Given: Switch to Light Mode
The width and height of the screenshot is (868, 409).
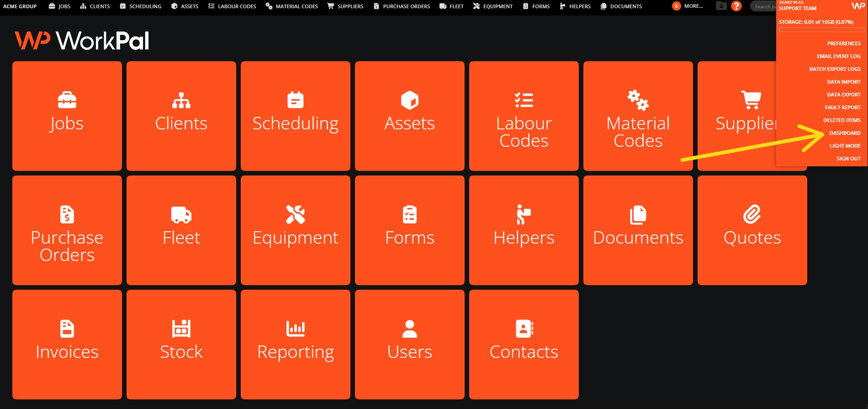Looking at the screenshot, I should [x=845, y=146].
